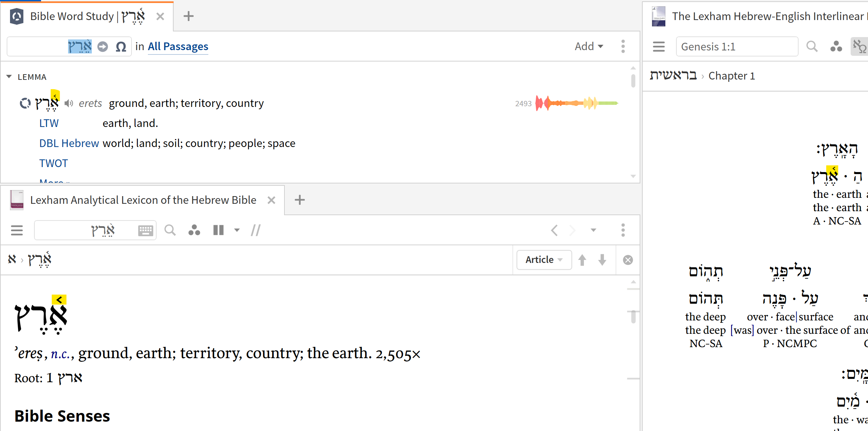
Task: Click the aleph breadcrumb in locator bar
Action: coord(12,259)
